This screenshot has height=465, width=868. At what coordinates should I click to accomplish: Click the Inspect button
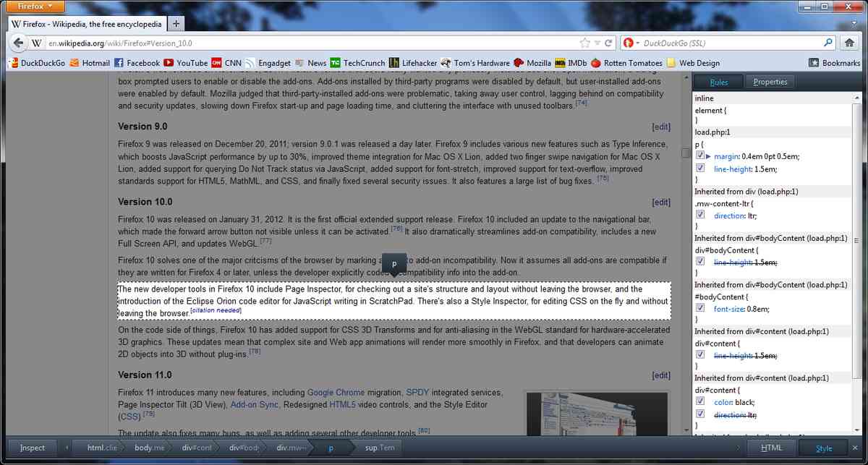[x=32, y=448]
